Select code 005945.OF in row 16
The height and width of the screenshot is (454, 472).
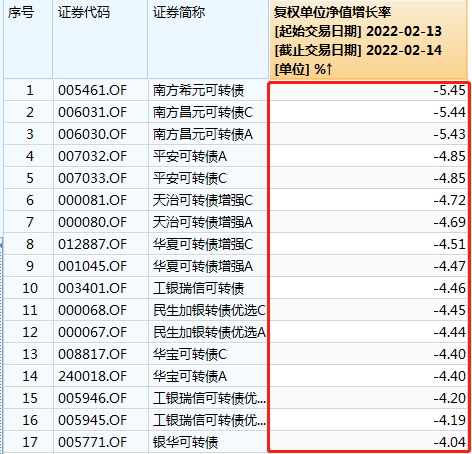[92, 420]
